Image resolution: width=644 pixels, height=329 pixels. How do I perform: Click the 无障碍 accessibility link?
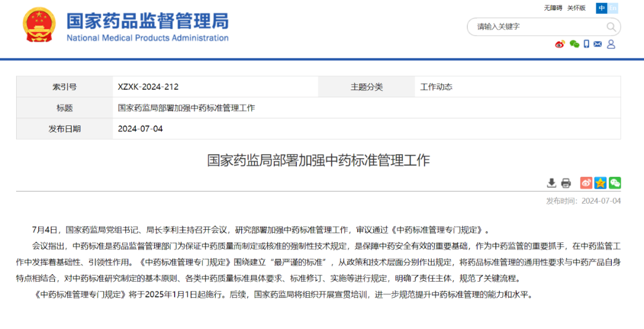pos(553,8)
